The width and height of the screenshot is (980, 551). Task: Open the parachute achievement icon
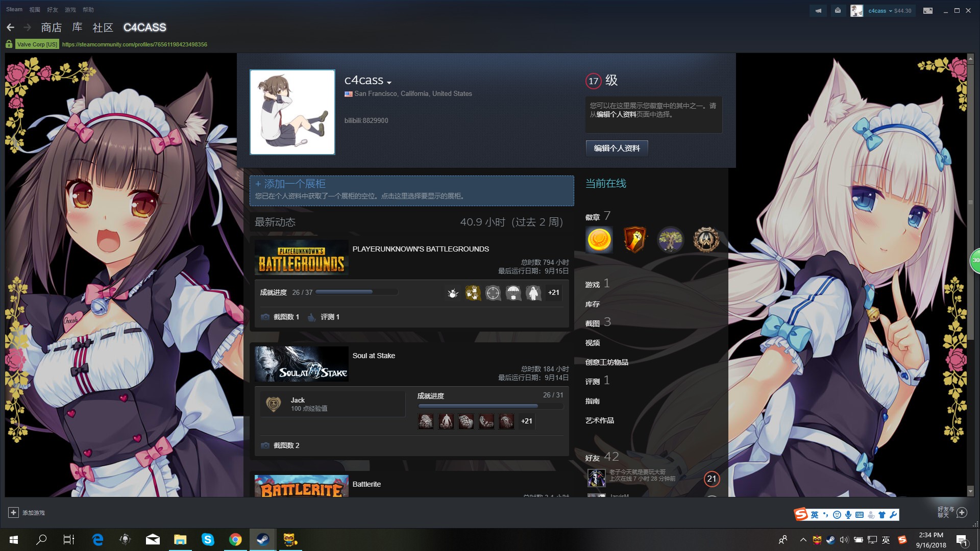(x=513, y=293)
